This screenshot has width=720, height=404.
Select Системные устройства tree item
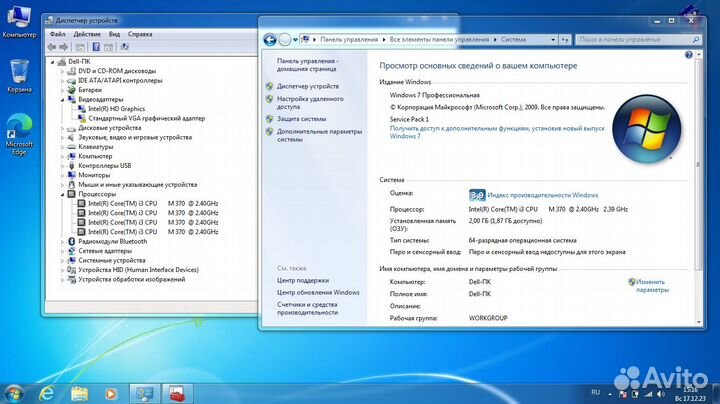[112, 261]
